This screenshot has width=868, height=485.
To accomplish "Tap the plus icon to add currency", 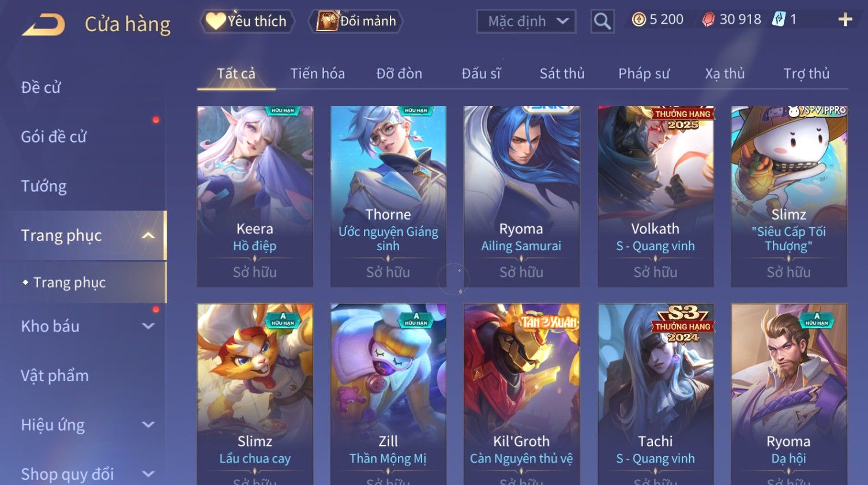I will (x=845, y=20).
